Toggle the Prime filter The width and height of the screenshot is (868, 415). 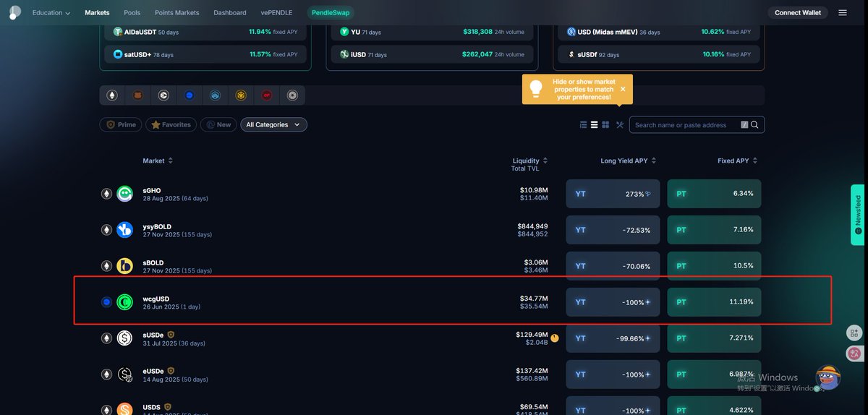(122, 125)
